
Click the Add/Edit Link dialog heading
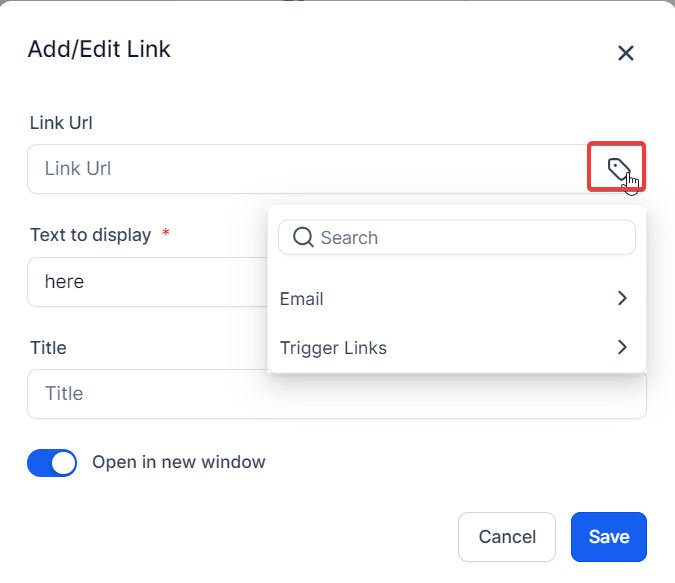click(x=99, y=49)
